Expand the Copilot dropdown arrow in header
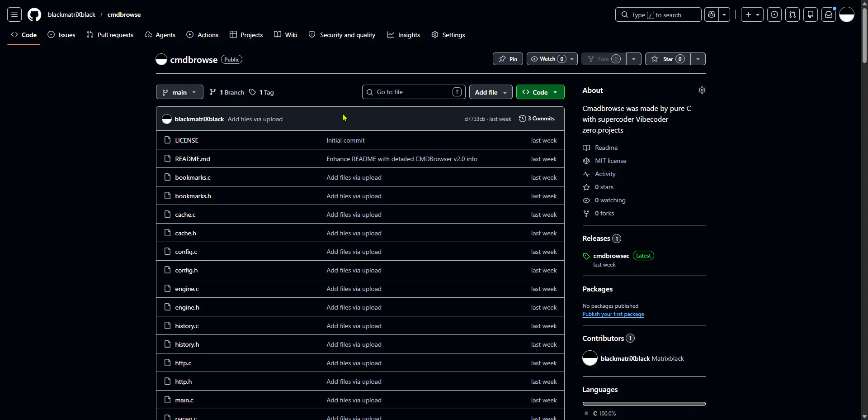This screenshot has height=420, width=868. click(x=724, y=14)
